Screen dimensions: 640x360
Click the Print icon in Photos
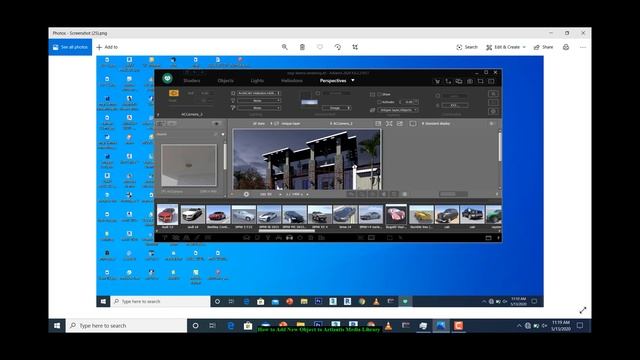click(x=566, y=47)
